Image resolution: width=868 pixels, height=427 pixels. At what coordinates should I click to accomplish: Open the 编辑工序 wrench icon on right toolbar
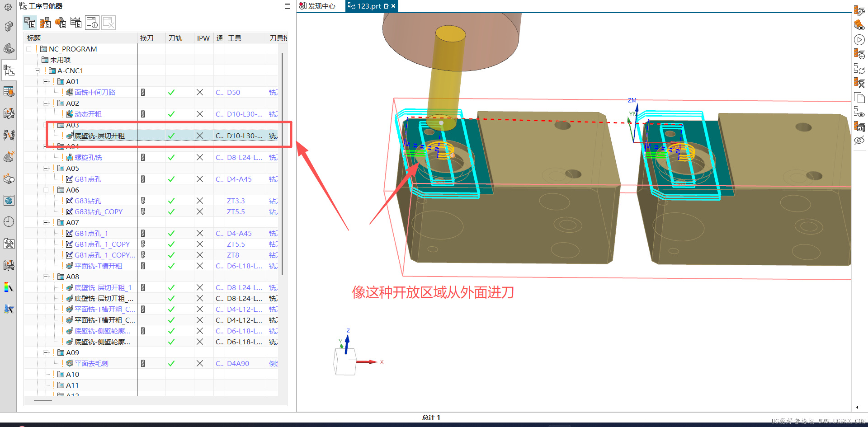click(859, 10)
